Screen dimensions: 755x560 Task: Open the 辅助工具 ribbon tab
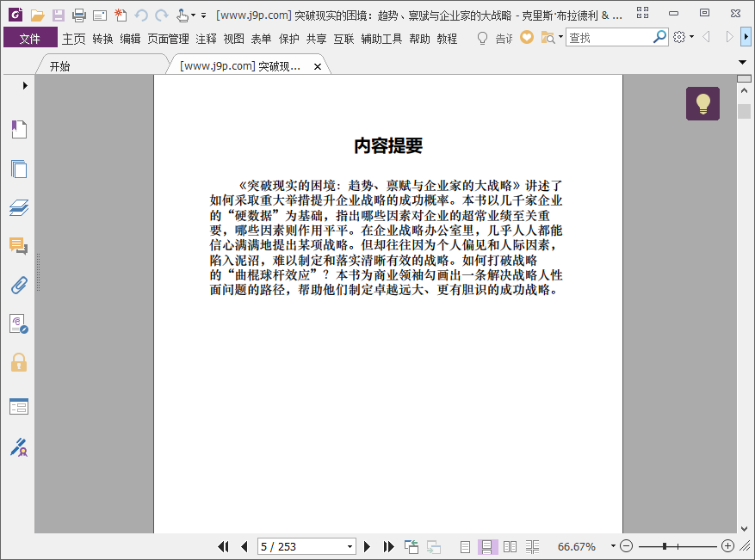(381, 39)
